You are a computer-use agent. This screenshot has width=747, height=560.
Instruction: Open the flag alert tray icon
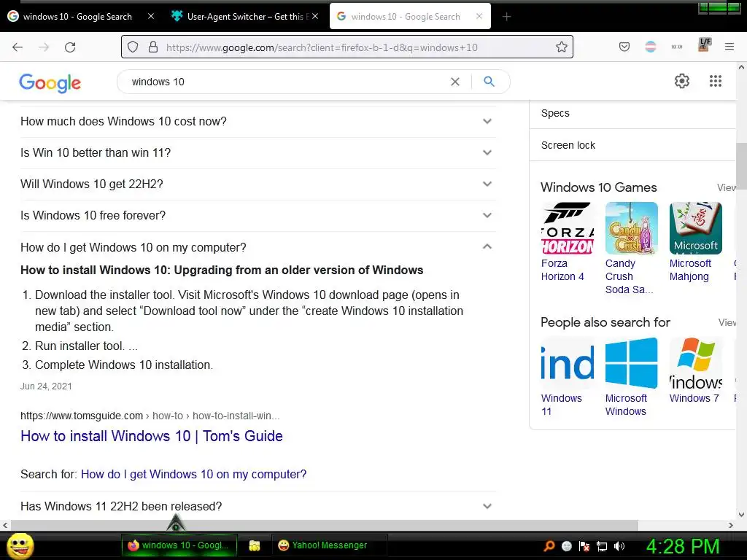[x=584, y=545]
